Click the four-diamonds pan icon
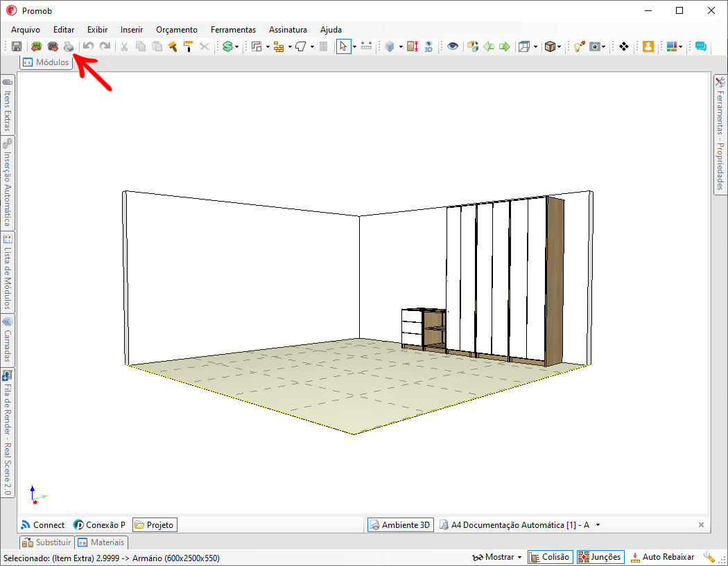This screenshot has height=566, width=728. point(624,46)
